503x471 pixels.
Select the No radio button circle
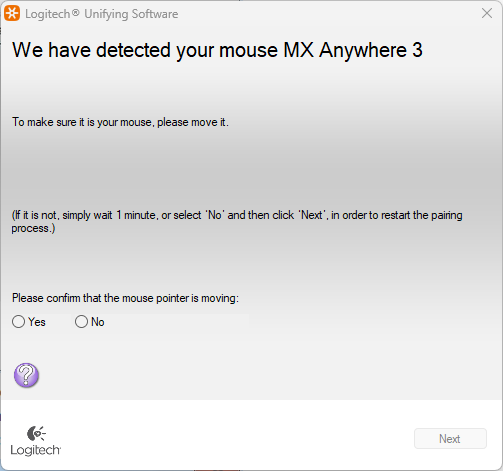[81, 322]
